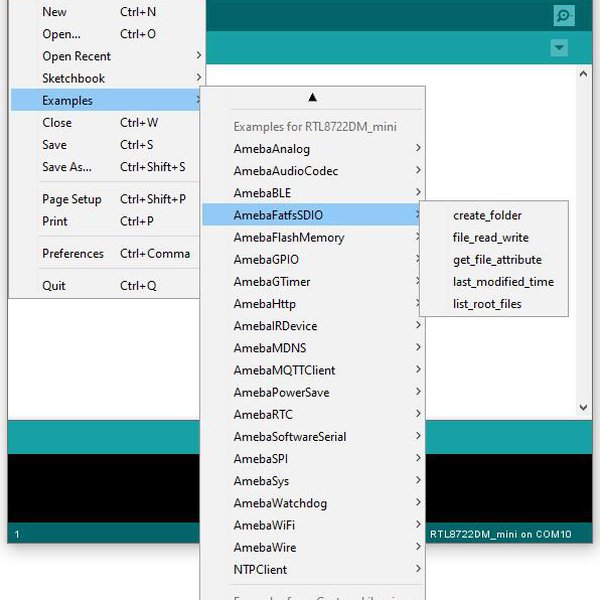Screen dimensions: 600x600
Task: Select list_root_files example
Action: click(486, 304)
